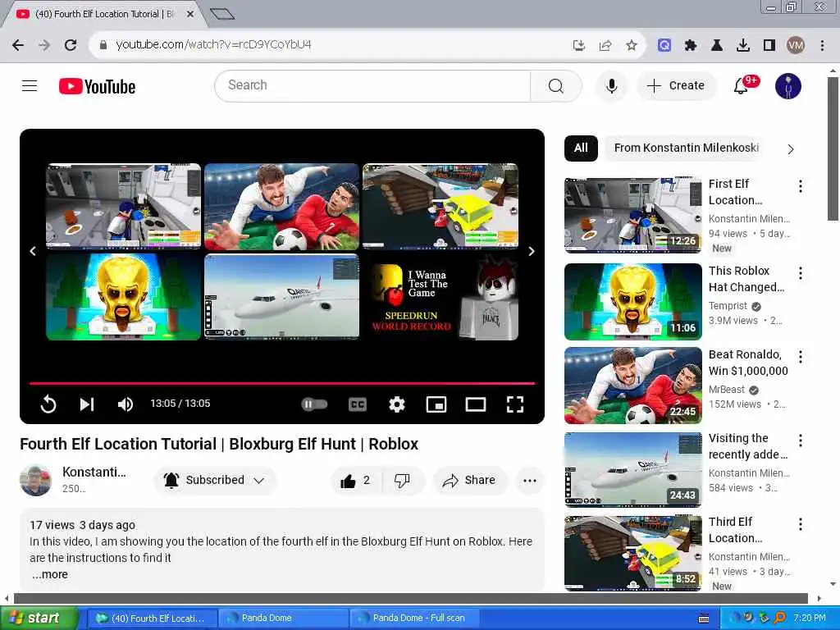This screenshot has width=840, height=630.
Task: Open options for First Elf Location video
Action: (x=801, y=186)
